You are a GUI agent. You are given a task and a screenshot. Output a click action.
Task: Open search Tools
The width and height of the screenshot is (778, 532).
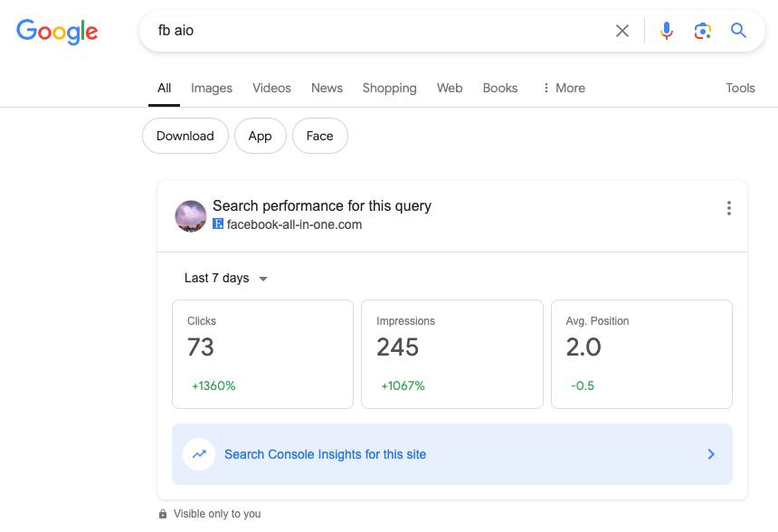tap(740, 88)
